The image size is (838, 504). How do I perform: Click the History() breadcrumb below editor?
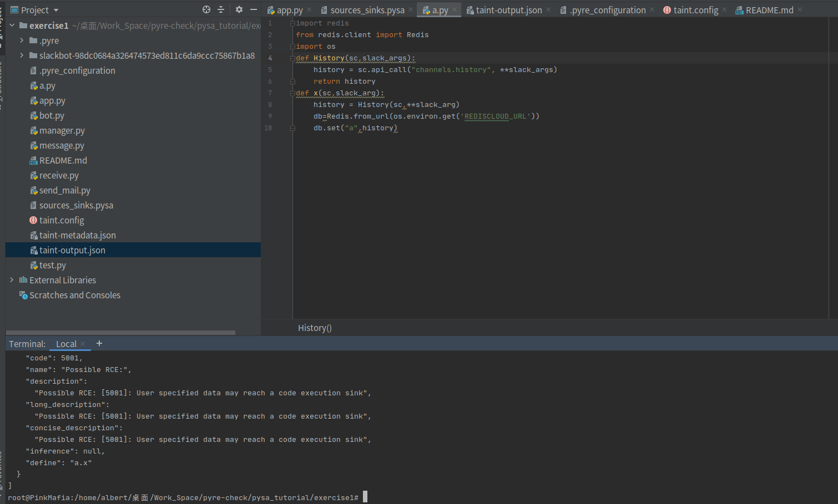(x=314, y=328)
